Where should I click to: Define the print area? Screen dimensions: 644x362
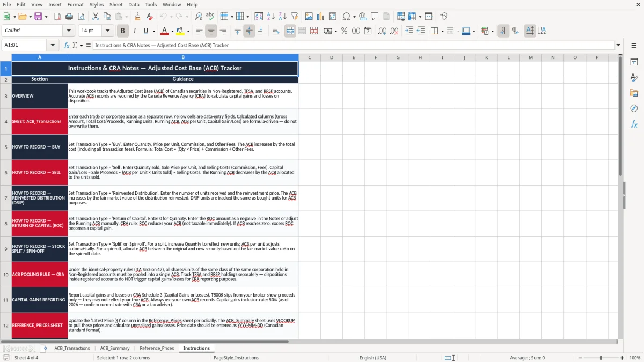point(400,17)
